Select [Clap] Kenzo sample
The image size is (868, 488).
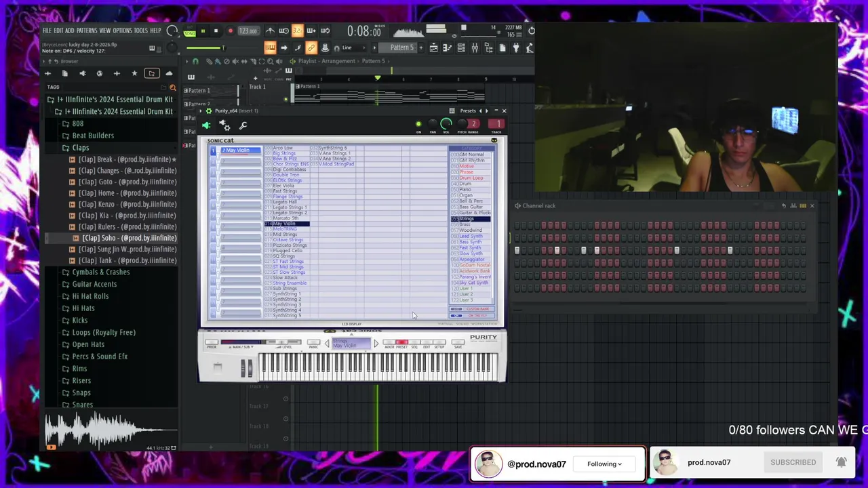tap(123, 204)
